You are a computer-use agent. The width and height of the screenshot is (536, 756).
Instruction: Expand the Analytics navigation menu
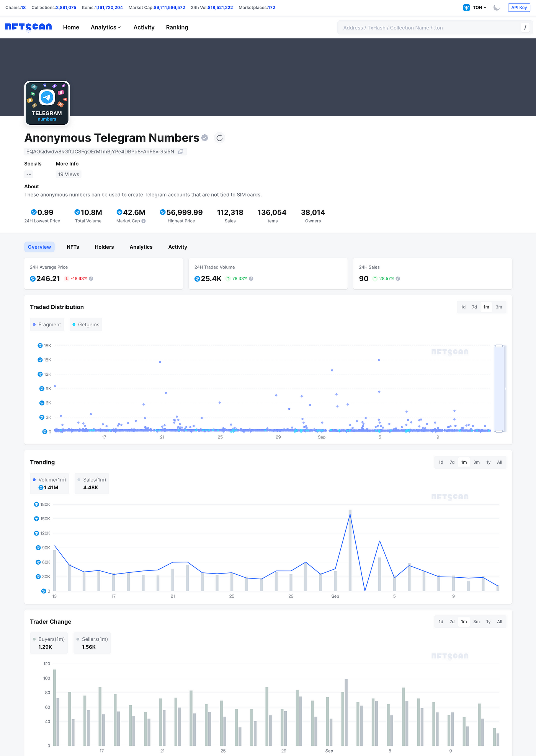tap(106, 28)
